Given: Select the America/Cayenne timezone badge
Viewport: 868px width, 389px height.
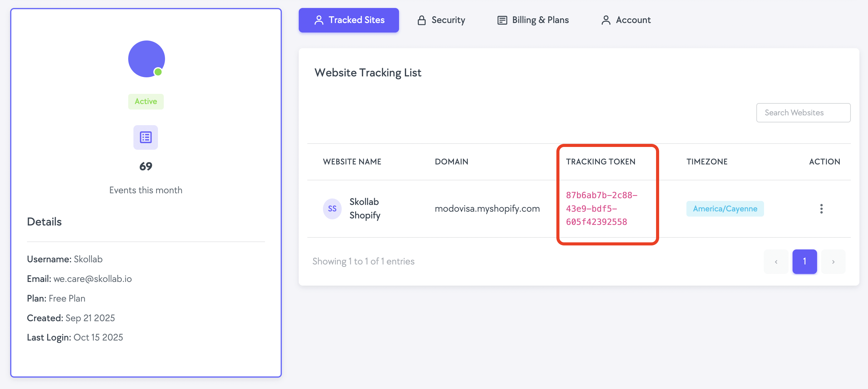Looking at the screenshot, I should 725,209.
